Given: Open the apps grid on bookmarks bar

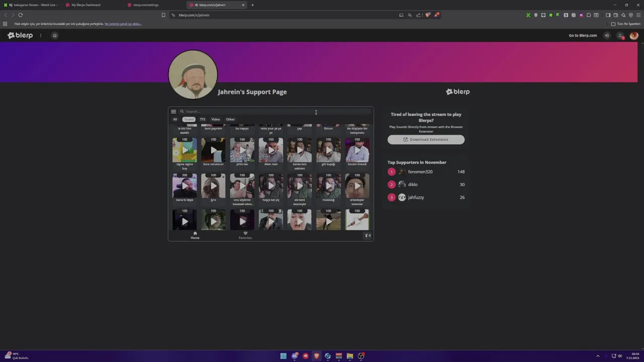Looking at the screenshot, I should [5, 24].
